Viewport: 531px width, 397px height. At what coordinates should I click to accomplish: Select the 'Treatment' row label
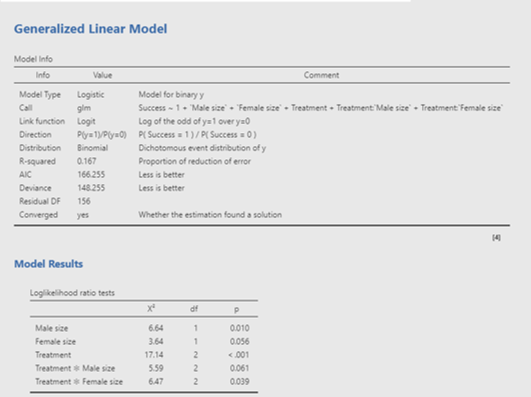tap(53, 355)
